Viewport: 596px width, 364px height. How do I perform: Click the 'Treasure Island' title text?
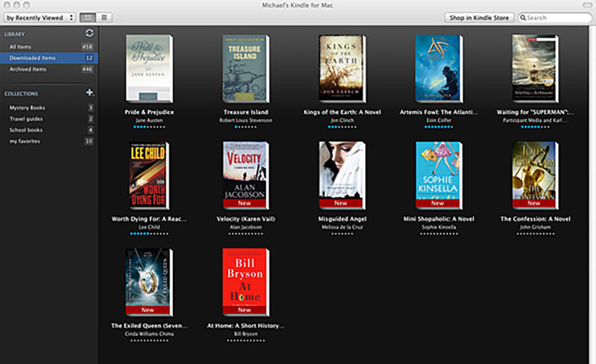[246, 112]
